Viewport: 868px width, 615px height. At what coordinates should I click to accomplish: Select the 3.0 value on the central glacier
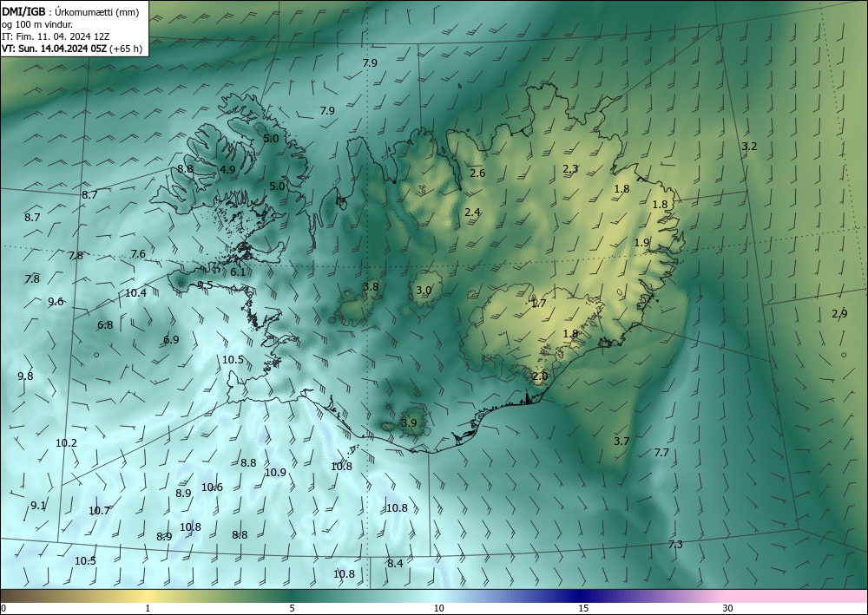(424, 290)
